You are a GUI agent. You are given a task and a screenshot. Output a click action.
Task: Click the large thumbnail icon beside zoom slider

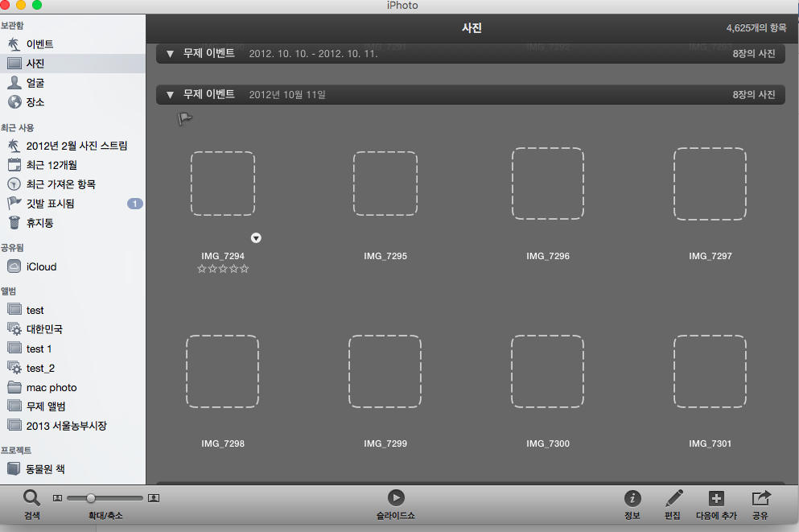coord(154,498)
